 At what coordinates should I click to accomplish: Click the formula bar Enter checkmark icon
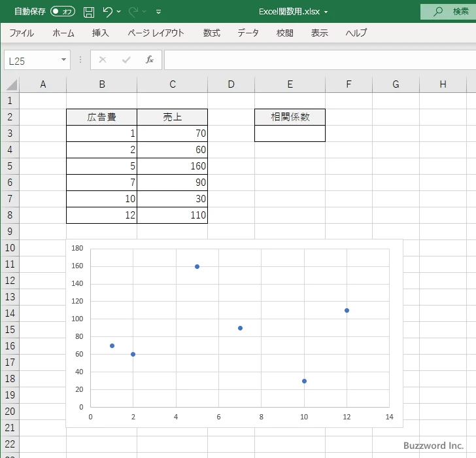click(x=126, y=60)
